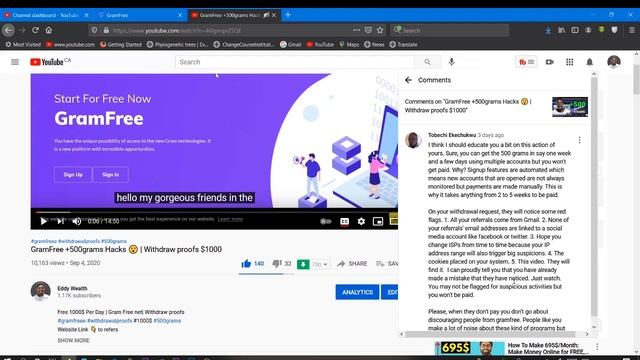The height and width of the screenshot is (360, 640).
Task: Open the account avatar menu
Action: pos(614,62)
